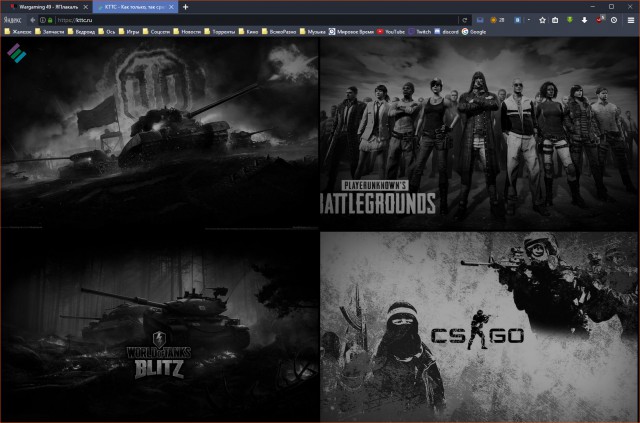The width and height of the screenshot is (640, 423).
Task: Click the green download arrow extension icon
Action: click(570, 20)
